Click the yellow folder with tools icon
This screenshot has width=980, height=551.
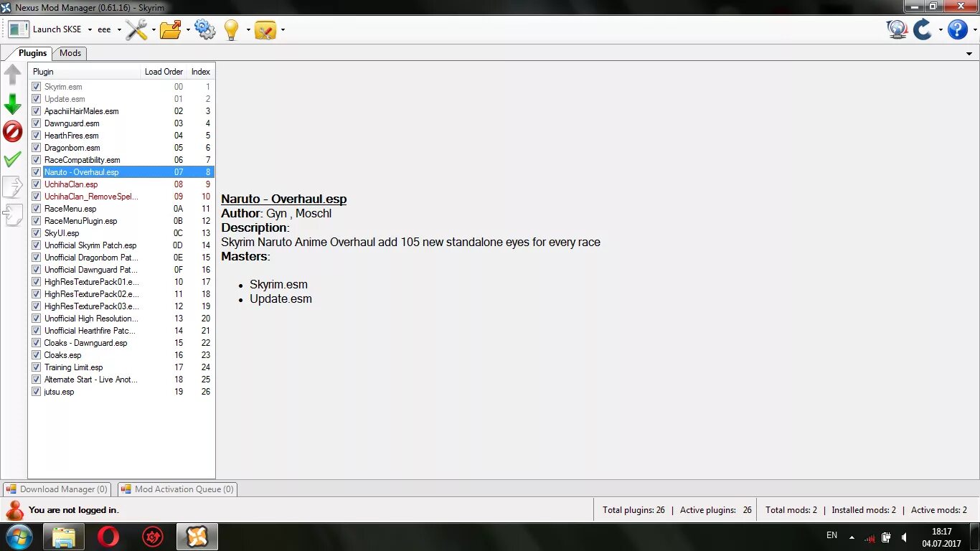[265, 29]
